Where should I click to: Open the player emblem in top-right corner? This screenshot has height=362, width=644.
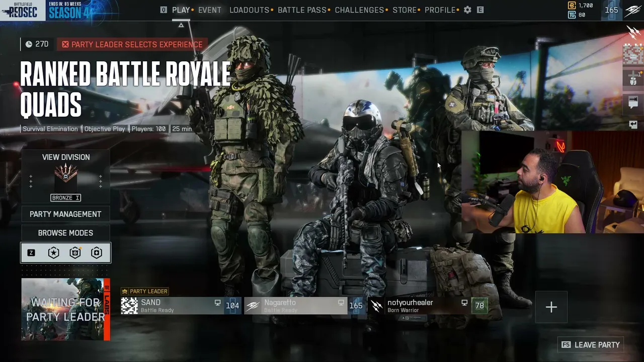tap(633, 10)
